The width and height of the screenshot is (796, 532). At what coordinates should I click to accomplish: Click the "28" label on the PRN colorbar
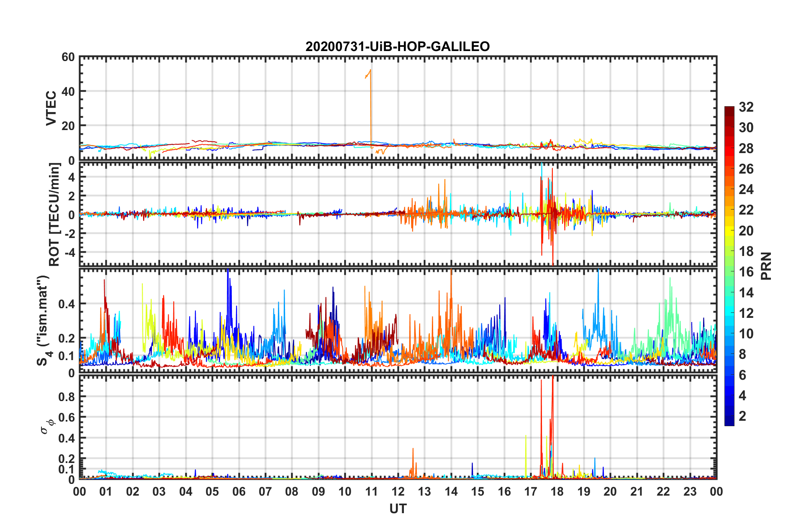coord(746,148)
